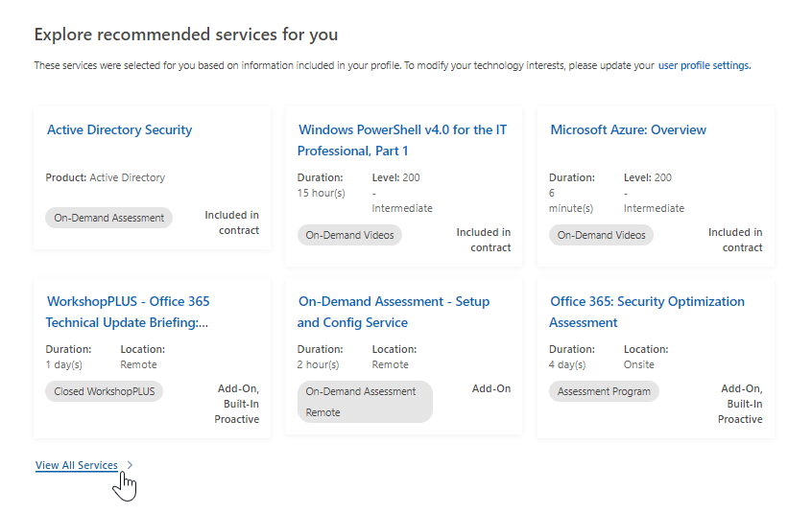Open WorkshopPLUS Office 365 Technical Update Briefing

click(x=128, y=312)
